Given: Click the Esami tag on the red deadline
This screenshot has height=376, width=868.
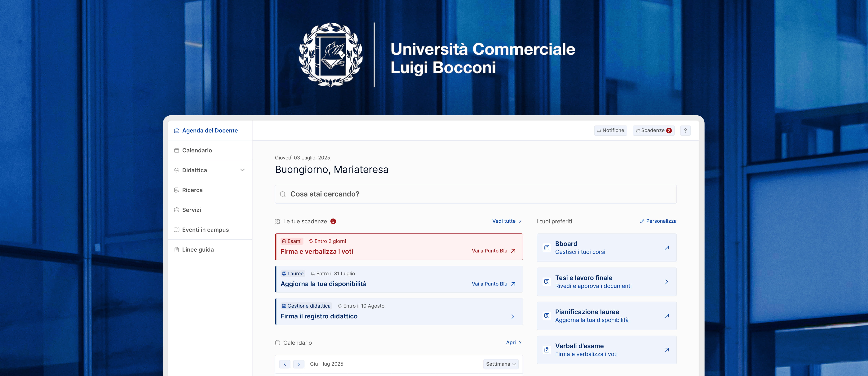Looking at the screenshot, I should pyautogui.click(x=292, y=241).
